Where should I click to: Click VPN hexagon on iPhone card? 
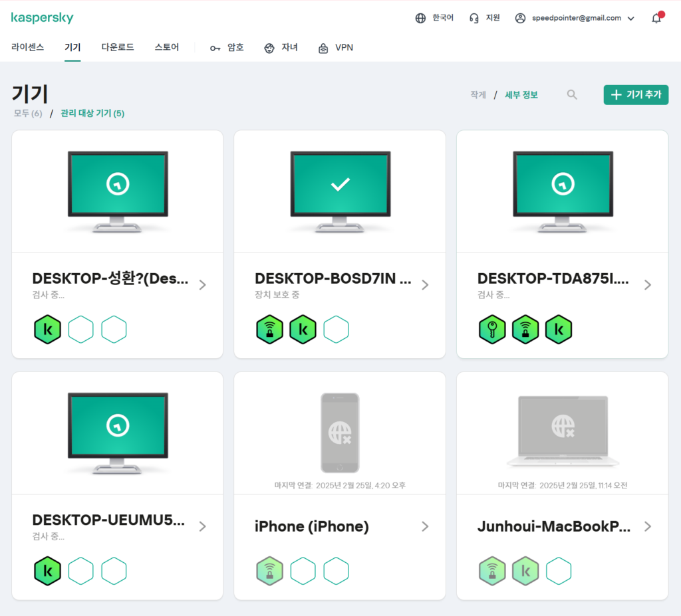[270, 571]
